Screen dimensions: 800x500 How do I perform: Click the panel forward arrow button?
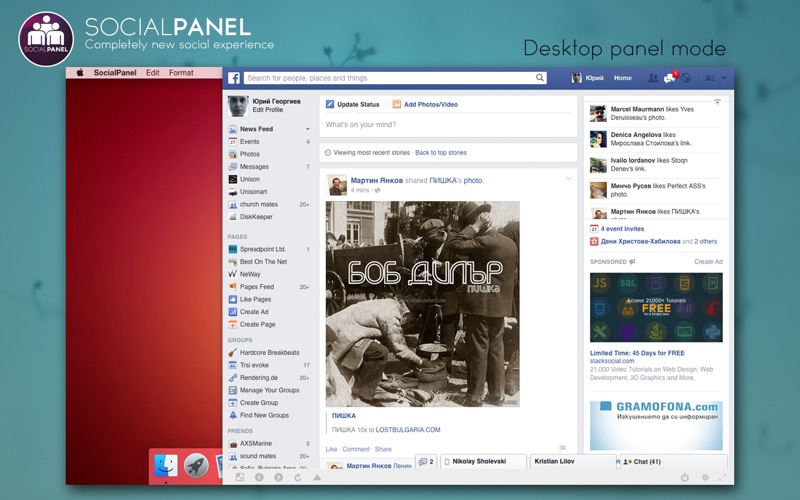278,477
